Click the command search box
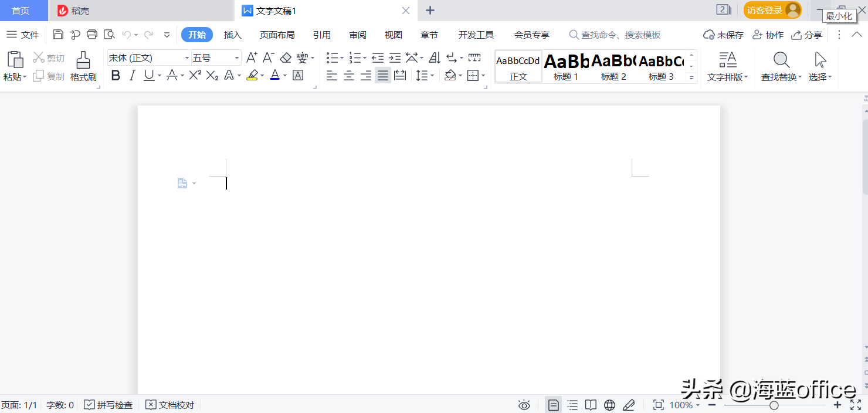868x413 pixels. (x=615, y=35)
